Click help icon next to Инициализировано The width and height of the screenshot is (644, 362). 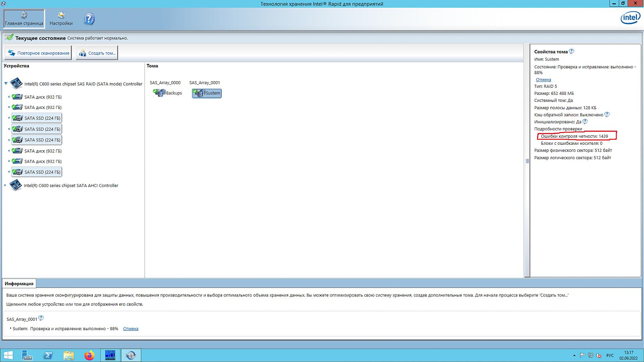pos(585,122)
